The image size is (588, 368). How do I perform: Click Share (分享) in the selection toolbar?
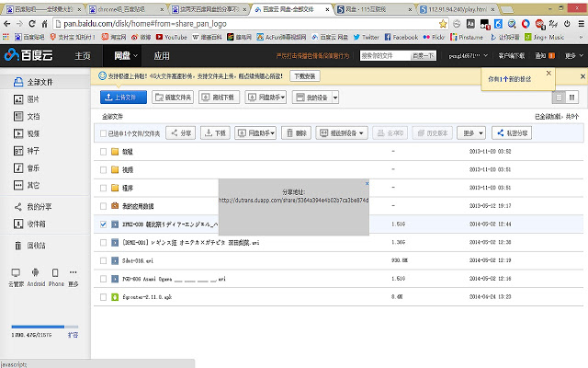[181, 132]
